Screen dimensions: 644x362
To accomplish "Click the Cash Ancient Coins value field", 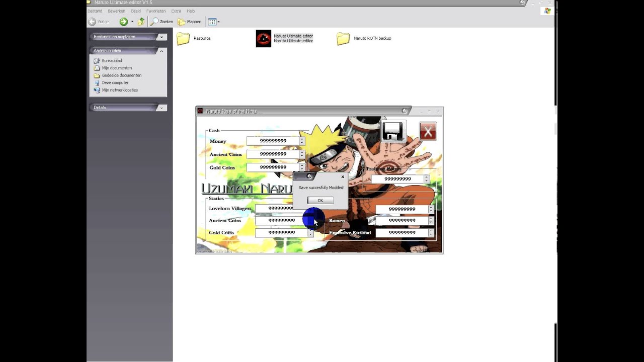I will tap(273, 154).
